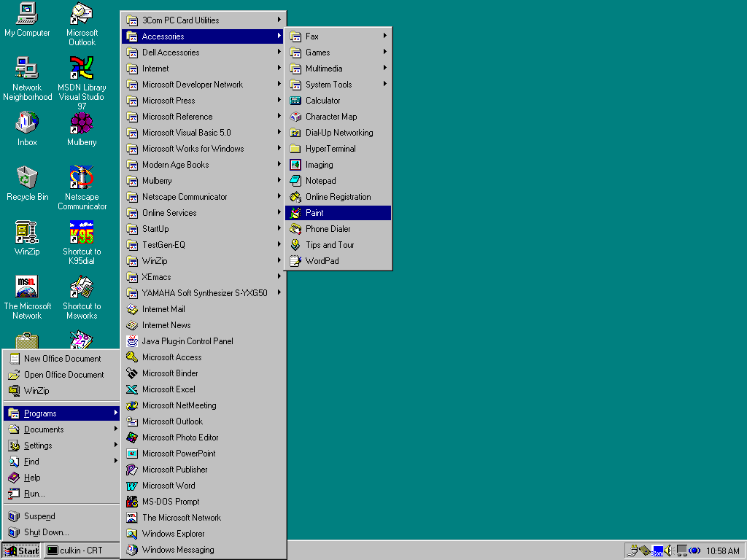
Task: Select the Recycle Bin icon
Action: click(27, 184)
